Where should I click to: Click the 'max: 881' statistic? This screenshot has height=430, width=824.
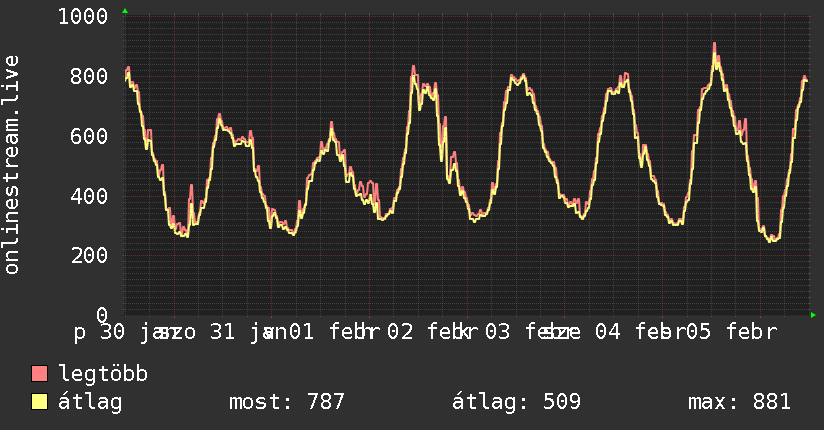[x=739, y=402]
